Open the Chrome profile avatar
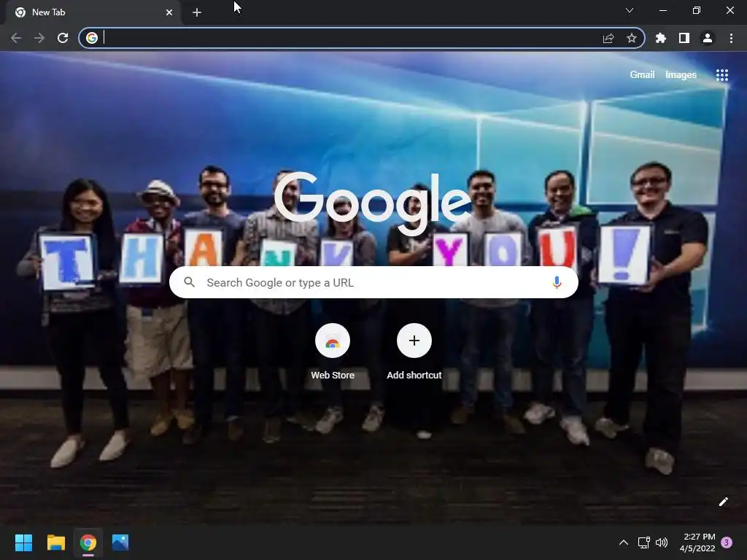747x560 pixels. coord(708,38)
